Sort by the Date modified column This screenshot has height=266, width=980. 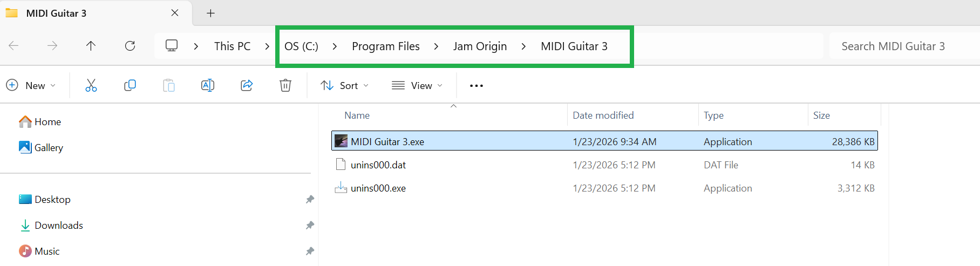click(x=603, y=115)
